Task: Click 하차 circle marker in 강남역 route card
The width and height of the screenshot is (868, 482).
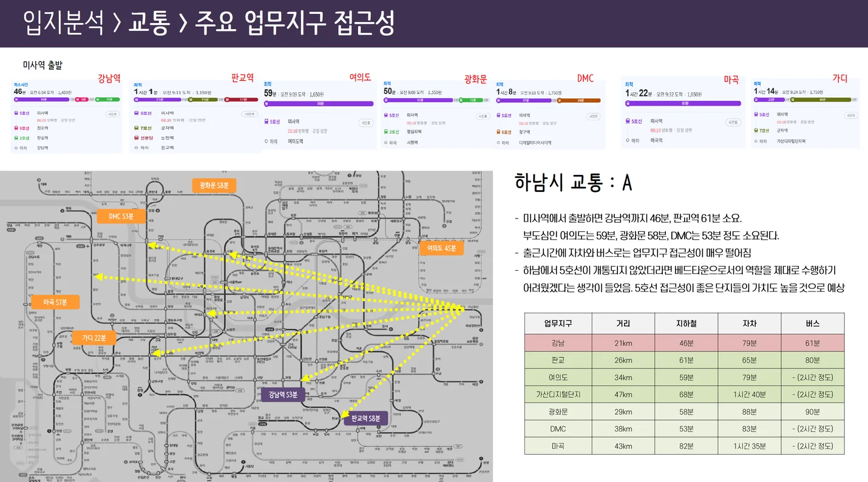Action: [16, 148]
